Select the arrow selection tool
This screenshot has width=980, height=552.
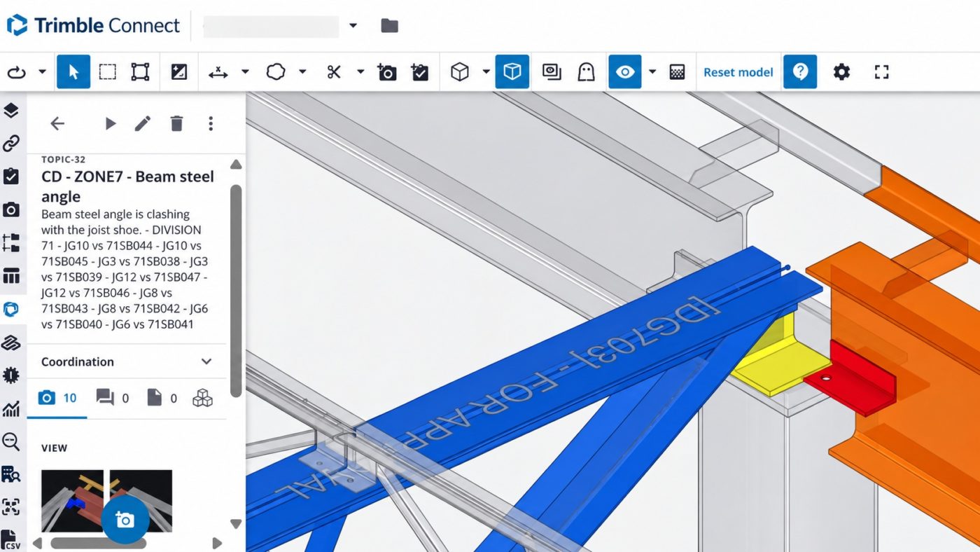tap(73, 71)
